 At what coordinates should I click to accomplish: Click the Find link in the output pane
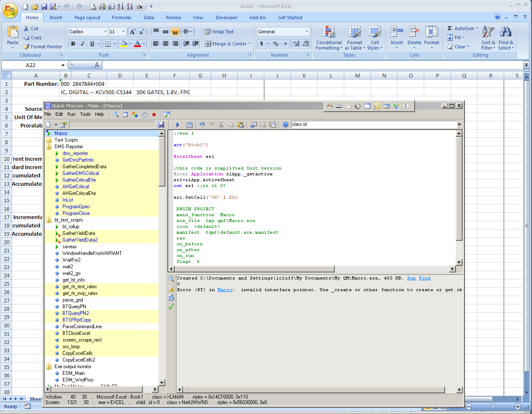click(425, 278)
